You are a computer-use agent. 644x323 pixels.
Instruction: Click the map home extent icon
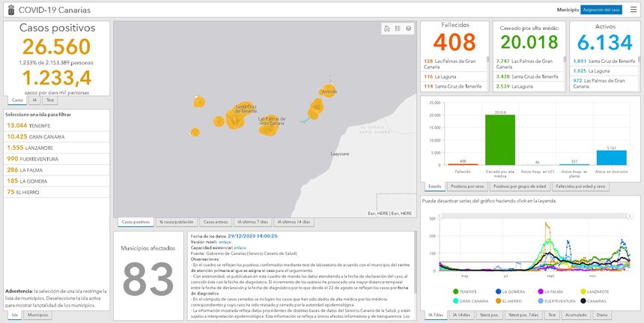click(386, 28)
